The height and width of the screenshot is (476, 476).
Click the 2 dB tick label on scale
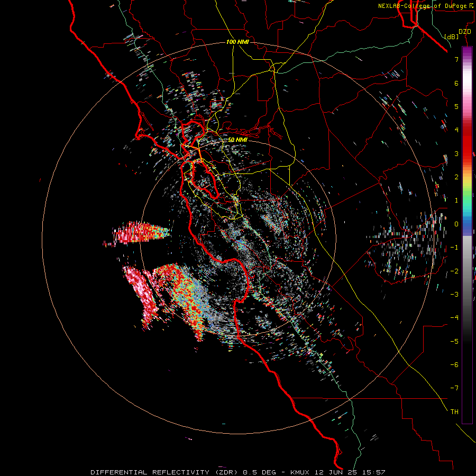[456, 177]
